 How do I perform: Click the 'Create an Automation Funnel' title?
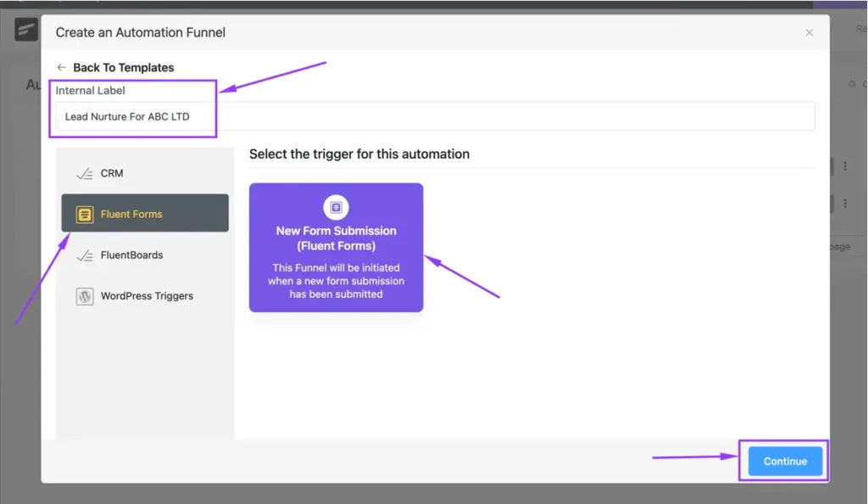[140, 32]
